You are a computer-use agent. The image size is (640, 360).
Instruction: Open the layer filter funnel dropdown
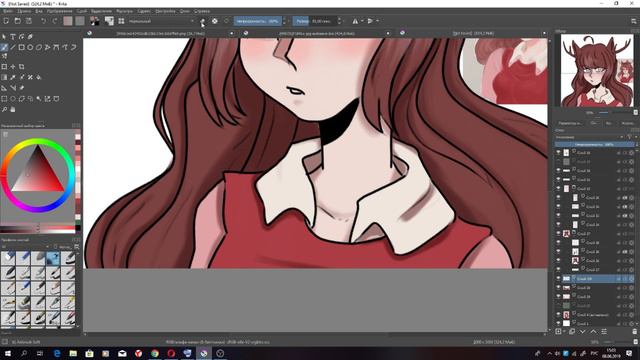click(x=630, y=137)
